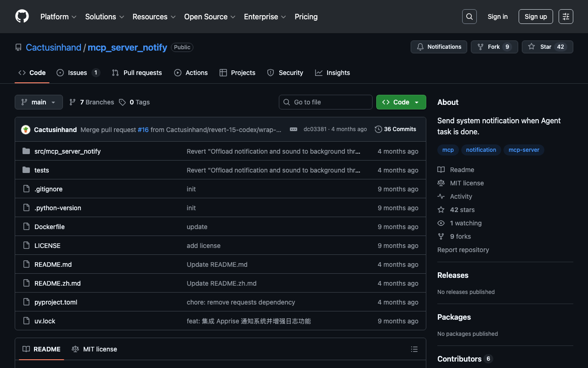The width and height of the screenshot is (588, 368).
Task: Open the src/mcp_server_notify folder
Action: point(68,151)
